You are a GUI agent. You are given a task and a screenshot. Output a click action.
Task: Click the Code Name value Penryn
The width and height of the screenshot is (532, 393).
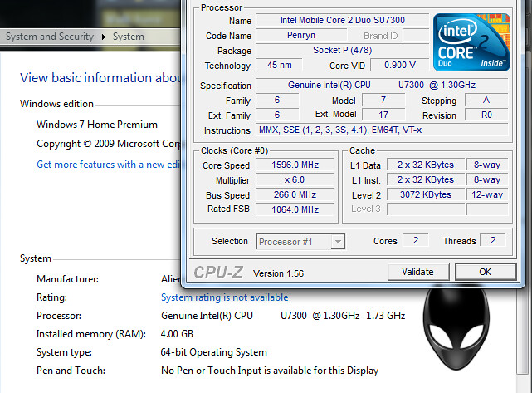pos(301,36)
